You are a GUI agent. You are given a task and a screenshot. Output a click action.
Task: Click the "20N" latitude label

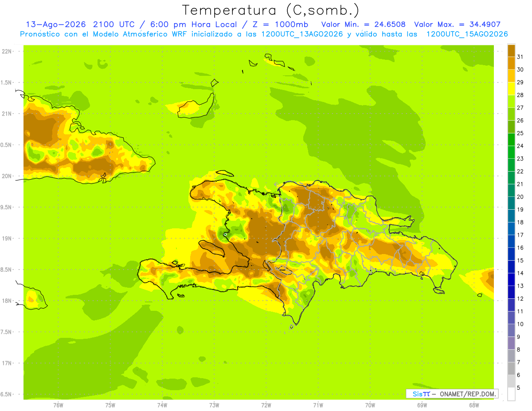(x=7, y=176)
